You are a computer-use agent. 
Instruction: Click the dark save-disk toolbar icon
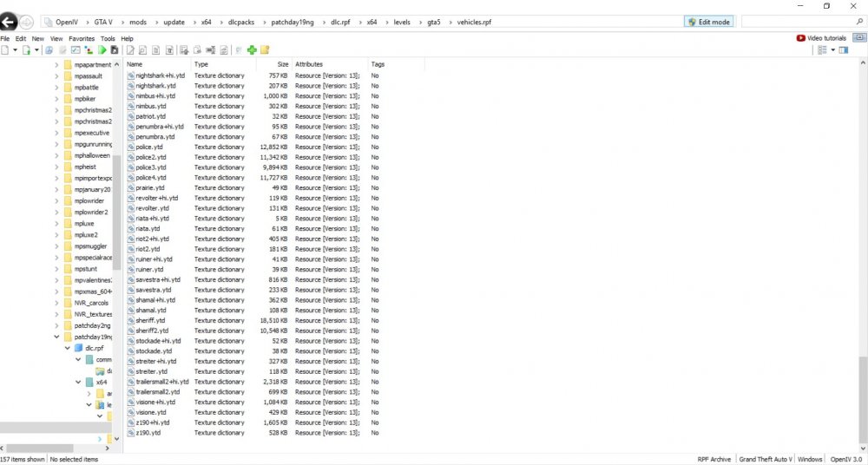click(114, 50)
